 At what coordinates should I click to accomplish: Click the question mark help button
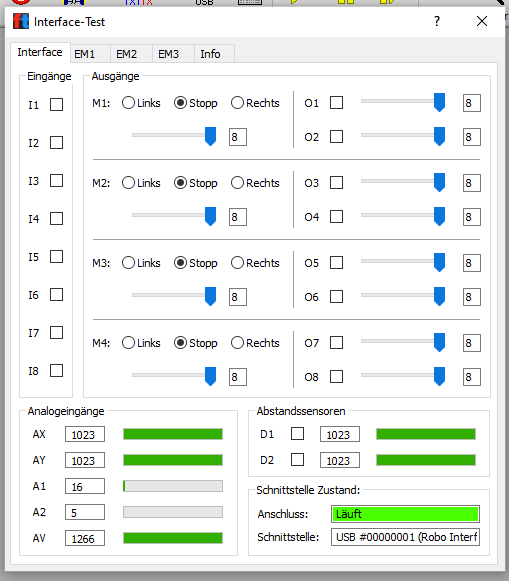(x=437, y=21)
